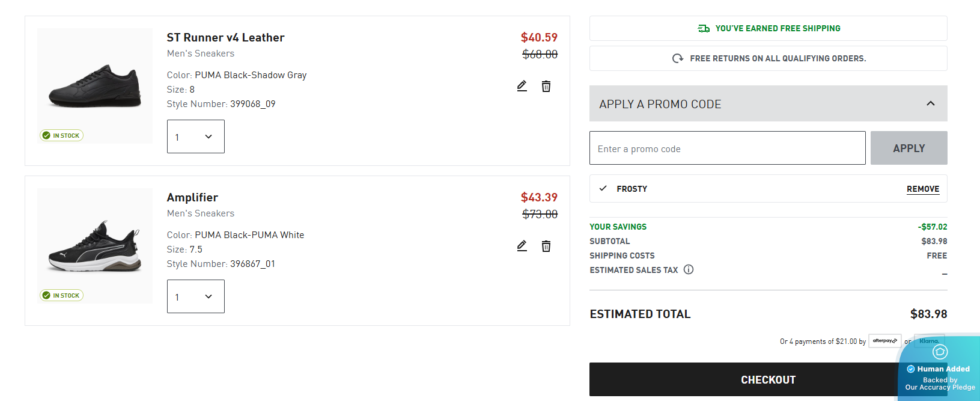Image resolution: width=980 pixels, height=401 pixels.
Task: Open the ST Runner v4 Leather title link
Action: click(x=225, y=37)
